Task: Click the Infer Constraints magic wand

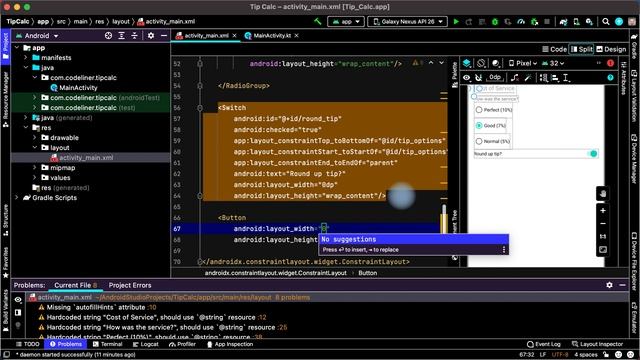Action: pos(528,78)
